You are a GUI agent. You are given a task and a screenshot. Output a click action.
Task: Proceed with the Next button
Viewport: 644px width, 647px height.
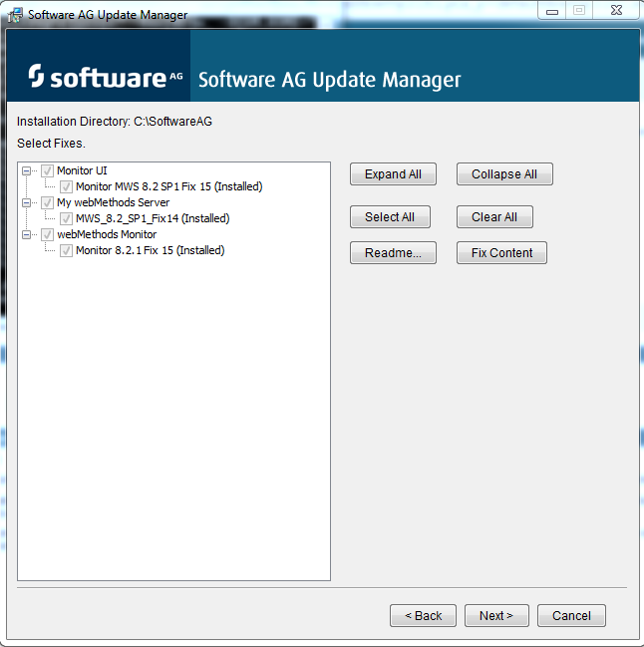[x=496, y=616]
